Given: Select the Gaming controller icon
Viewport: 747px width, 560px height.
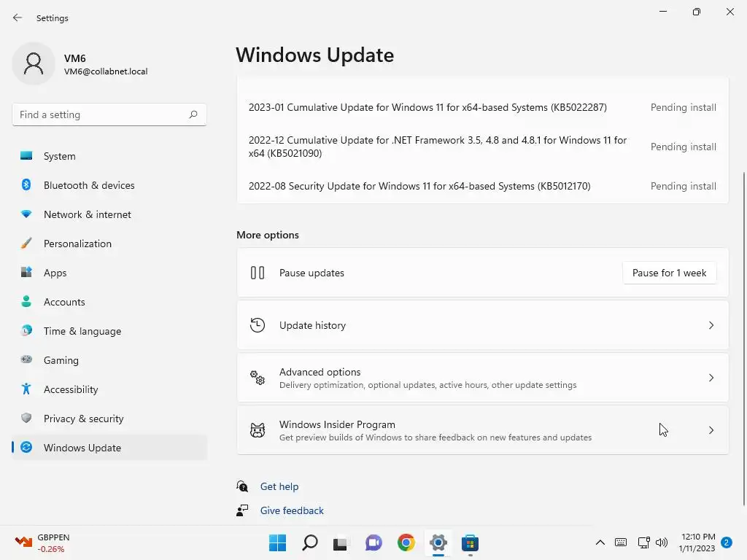Looking at the screenshot, I should pyautogui.click(x=26, y=359).
